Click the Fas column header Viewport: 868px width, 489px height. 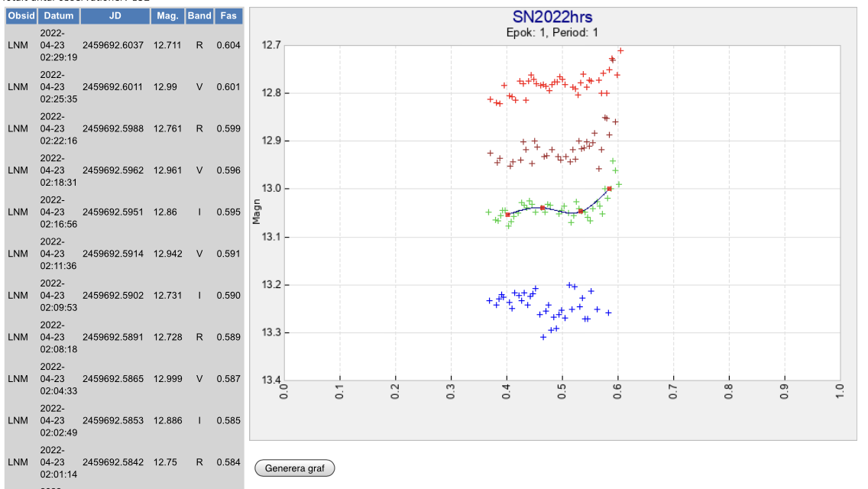[228, 16]
